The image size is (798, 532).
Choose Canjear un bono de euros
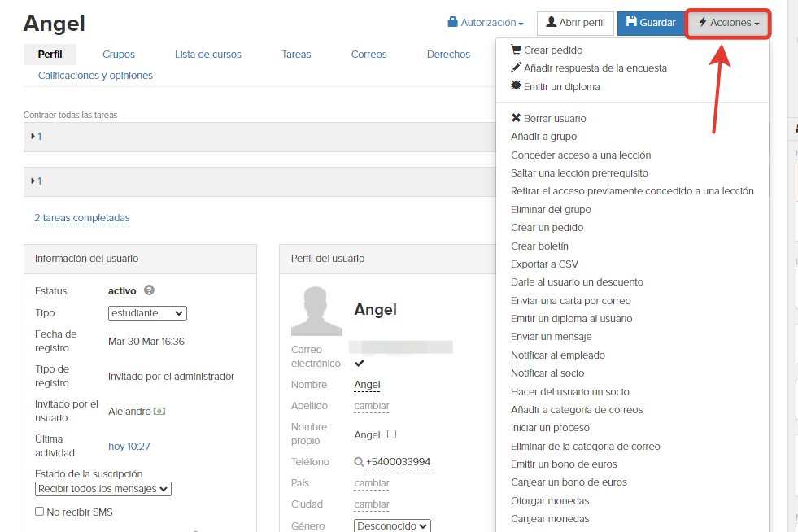click(x=569, y=482)
